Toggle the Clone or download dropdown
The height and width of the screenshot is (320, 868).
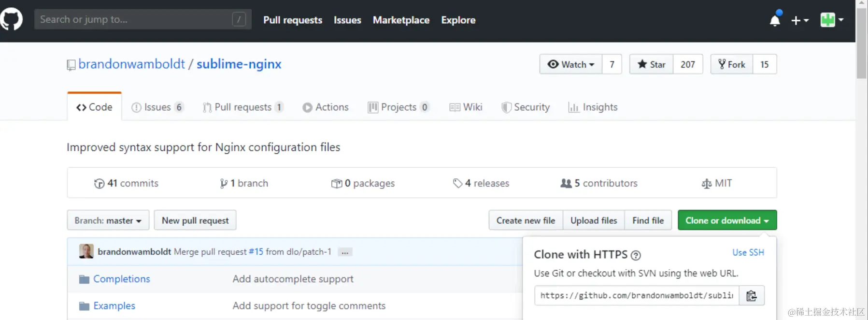pos(727,220)
